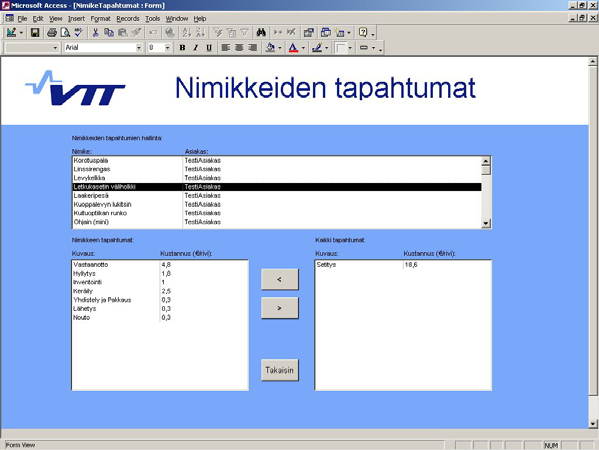Select the 'Inventointi' event row

(x=160, y=282)
